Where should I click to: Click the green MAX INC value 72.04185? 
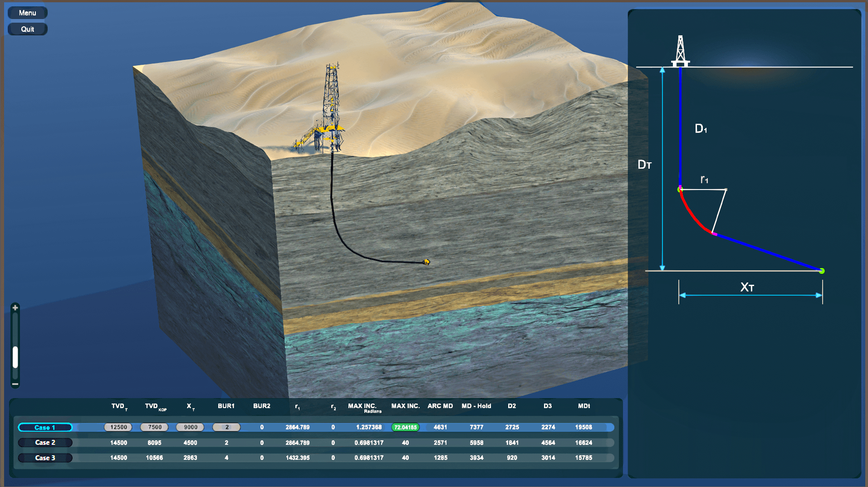[405, 427]
